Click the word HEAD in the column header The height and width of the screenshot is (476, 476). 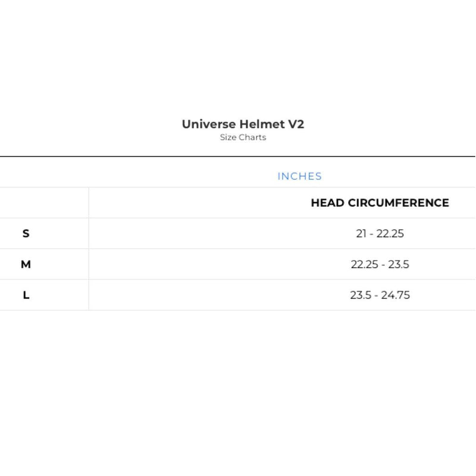[x=327, y=203]
